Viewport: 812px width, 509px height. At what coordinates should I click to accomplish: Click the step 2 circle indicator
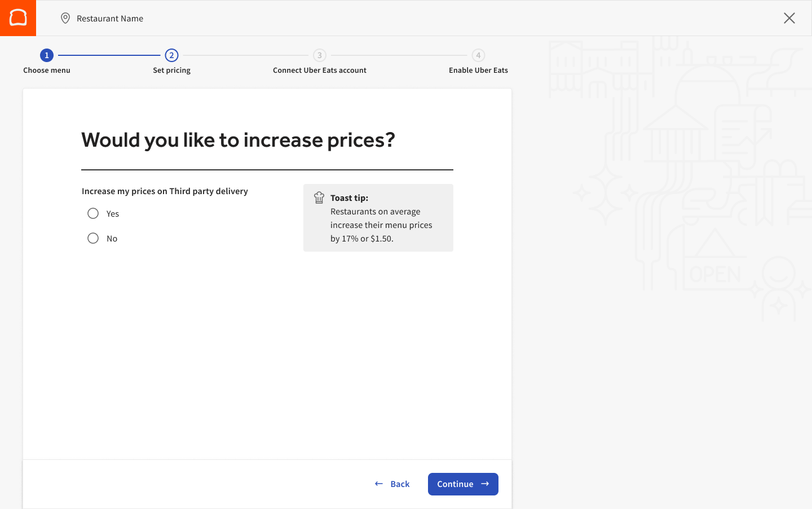[171, 55]
